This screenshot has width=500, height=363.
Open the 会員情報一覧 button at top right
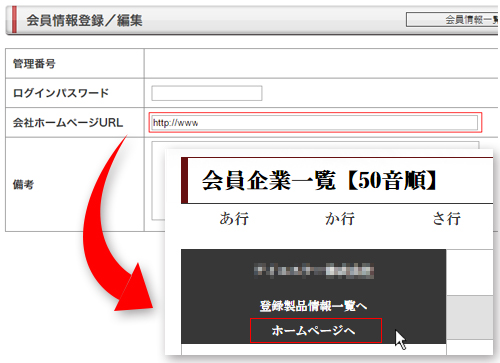453,20
